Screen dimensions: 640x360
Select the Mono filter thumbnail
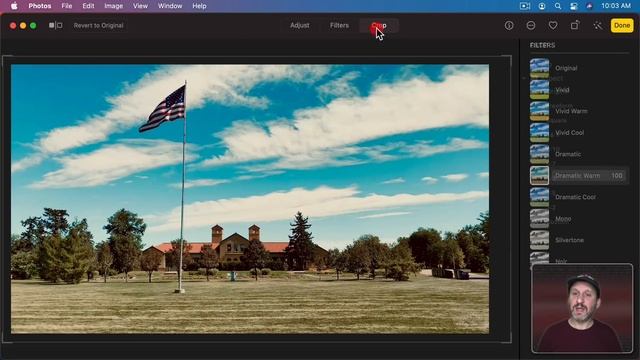539,219
